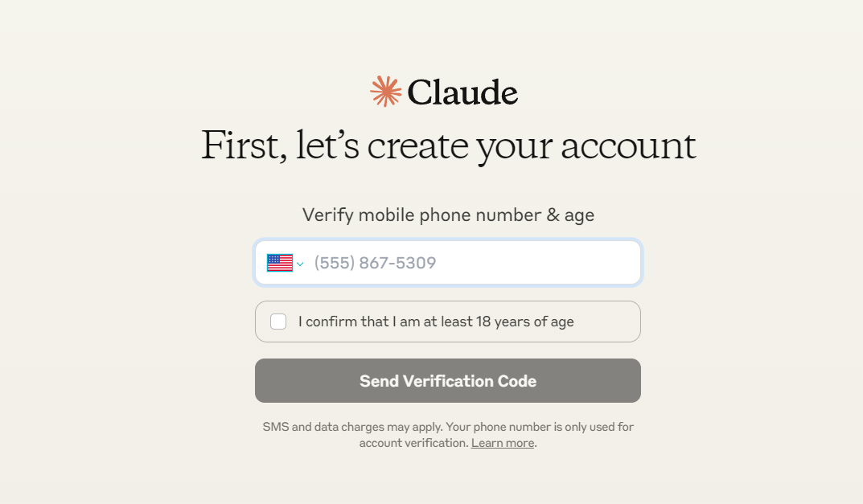Click the word "account" in the heading
Screen dimensions: 863x504
click(x=628, y=147)
